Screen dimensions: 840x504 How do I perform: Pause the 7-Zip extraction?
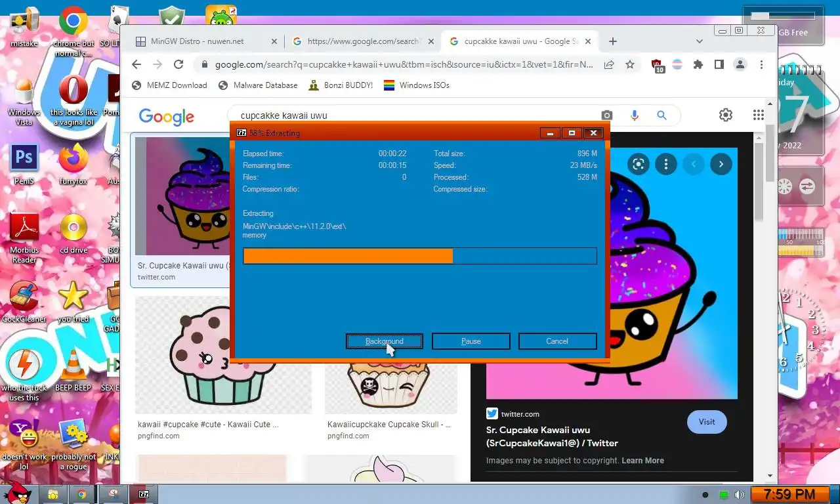(471, 341)
